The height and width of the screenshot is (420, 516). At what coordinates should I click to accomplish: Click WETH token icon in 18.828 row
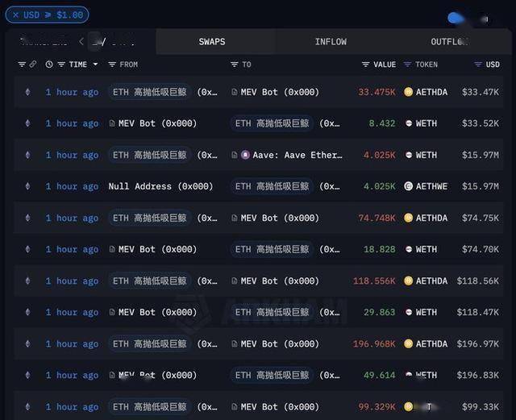(409, 249)
